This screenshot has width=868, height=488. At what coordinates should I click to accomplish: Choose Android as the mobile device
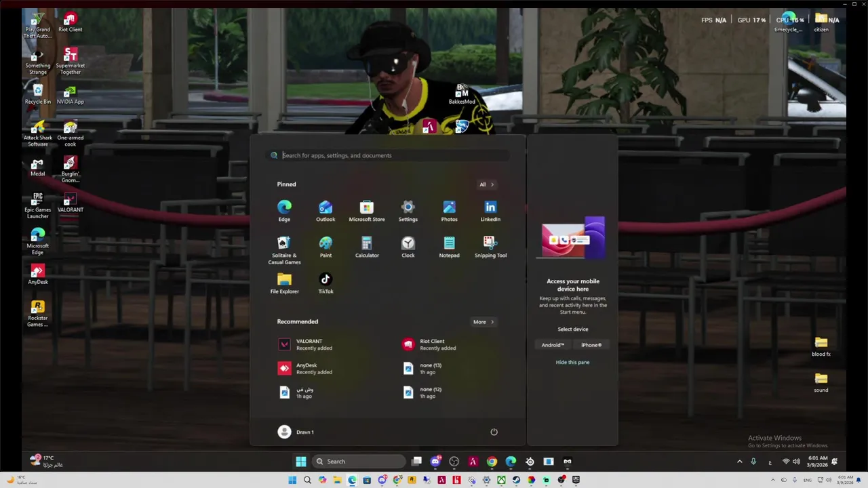[553, 345]
